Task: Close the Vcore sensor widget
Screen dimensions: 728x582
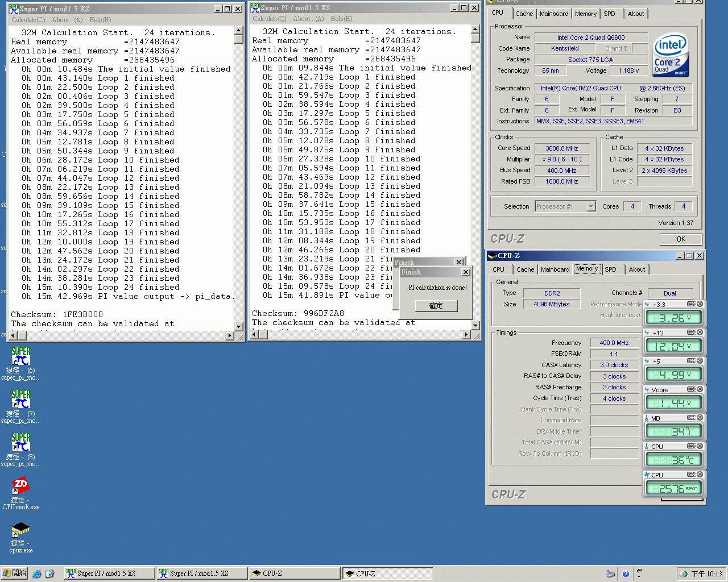Action: 700,389
